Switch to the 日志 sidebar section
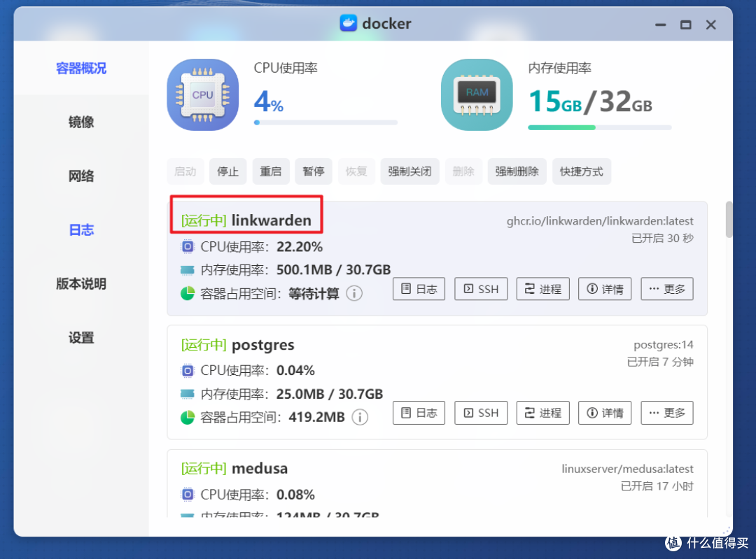The width and height of the screenshot is (756, 559). tap(81, 230)
